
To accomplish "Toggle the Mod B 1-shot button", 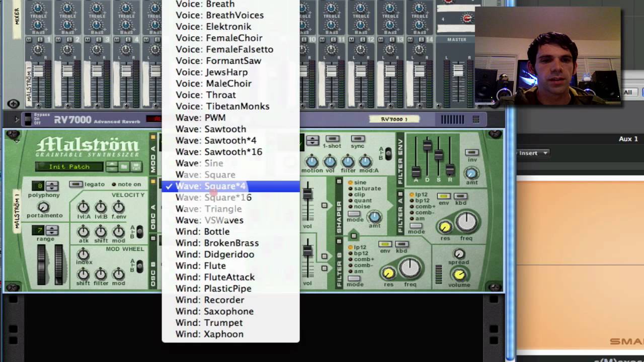I will (x=332, y=139).
